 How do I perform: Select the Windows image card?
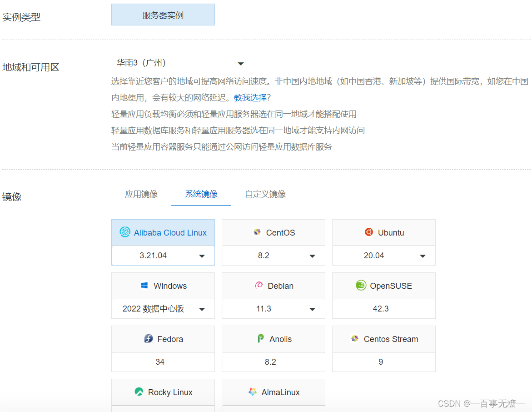[x=163, y=286]
